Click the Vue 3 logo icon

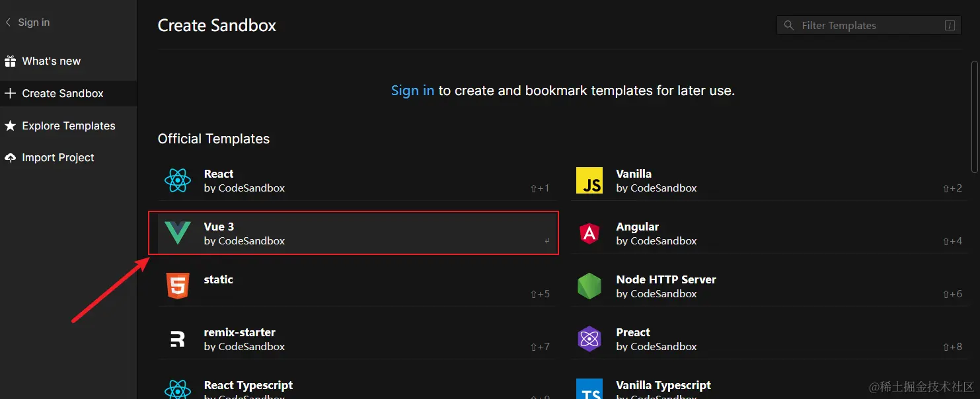pos(178,233)
